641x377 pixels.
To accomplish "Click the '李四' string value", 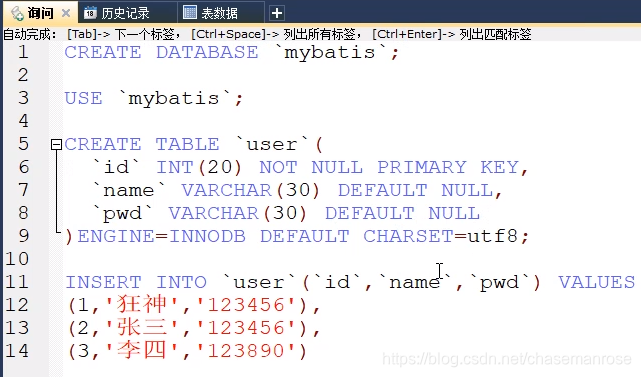I will coord(141,350).
